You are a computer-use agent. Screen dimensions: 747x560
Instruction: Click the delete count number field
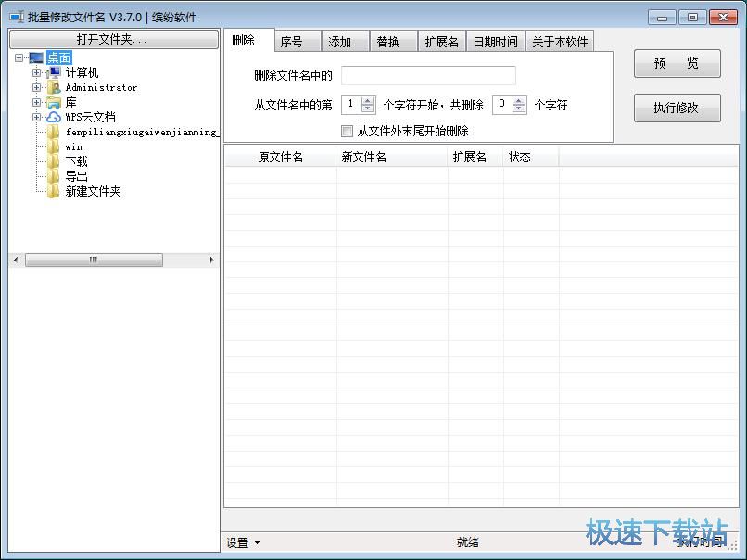click(x=502, y=105)
